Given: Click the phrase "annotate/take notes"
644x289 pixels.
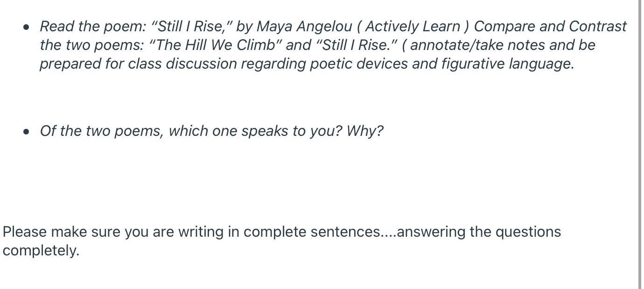Looking at the screenshot, I should click(x=477, y=45).
